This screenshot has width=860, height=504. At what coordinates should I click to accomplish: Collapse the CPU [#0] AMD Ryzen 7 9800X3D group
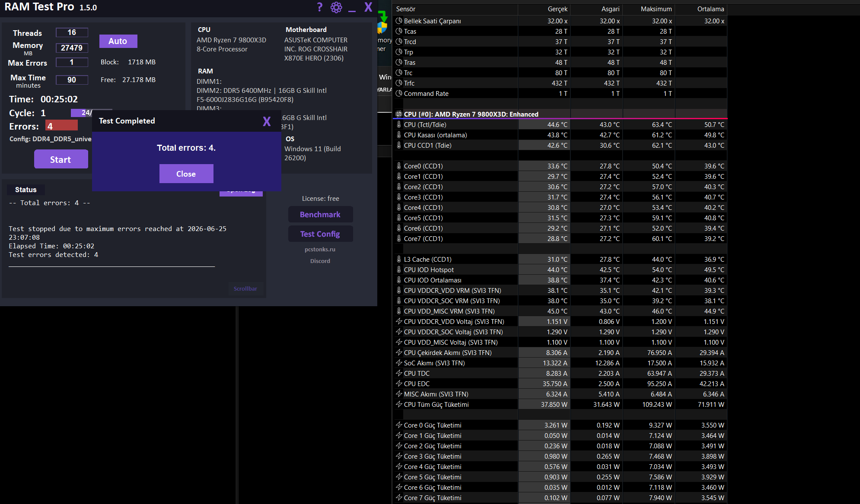click(399, 114)
